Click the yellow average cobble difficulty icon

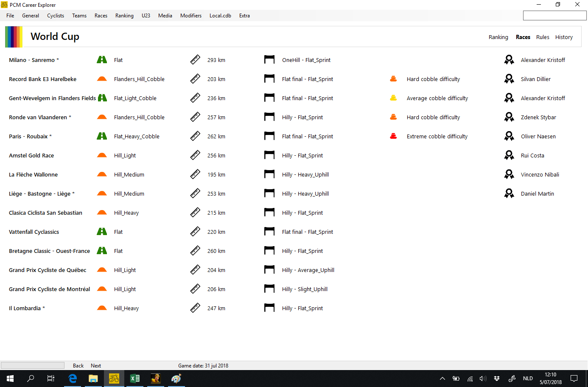pyautogui.click(x=393, y=98)
